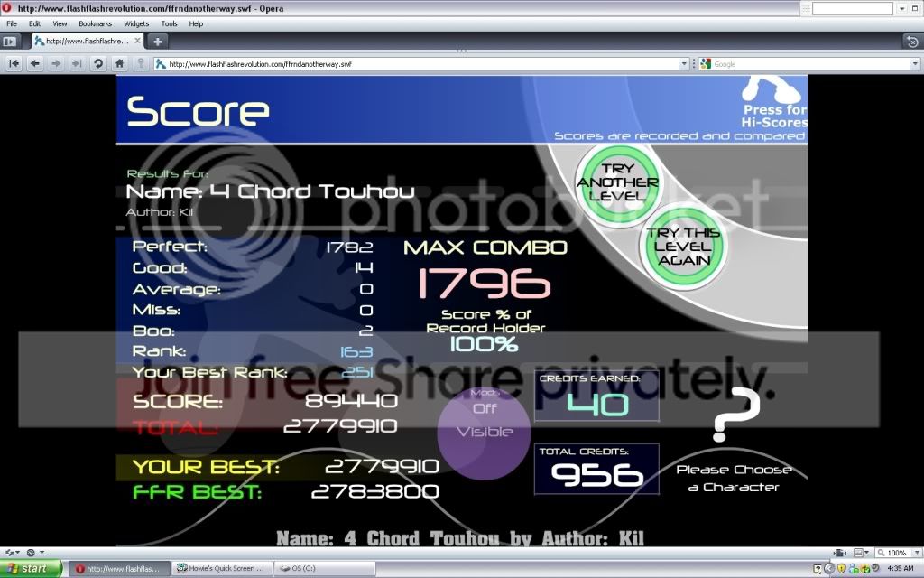Open a new tab with plus icon
The image size is (924, 578).
(x=157, y=42)
